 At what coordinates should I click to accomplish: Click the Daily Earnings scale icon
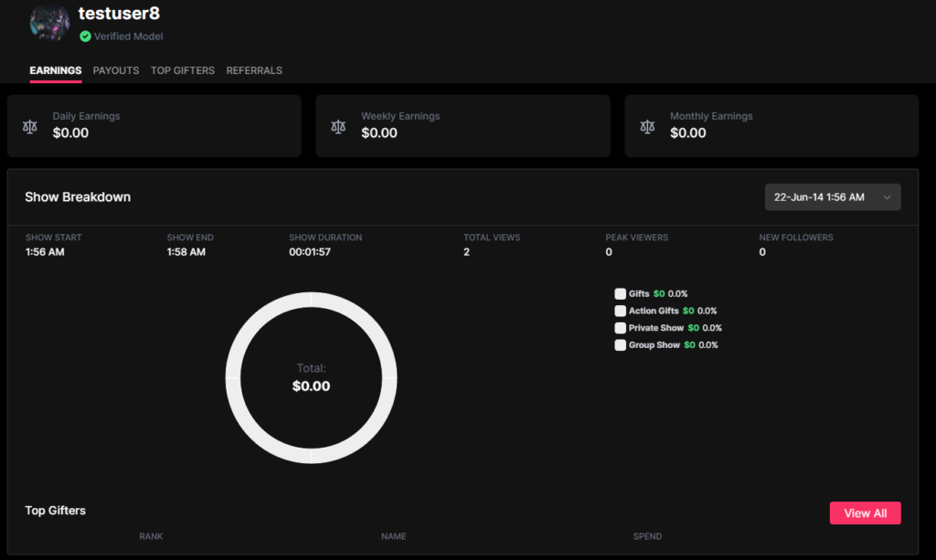click(x=30, y=126)
